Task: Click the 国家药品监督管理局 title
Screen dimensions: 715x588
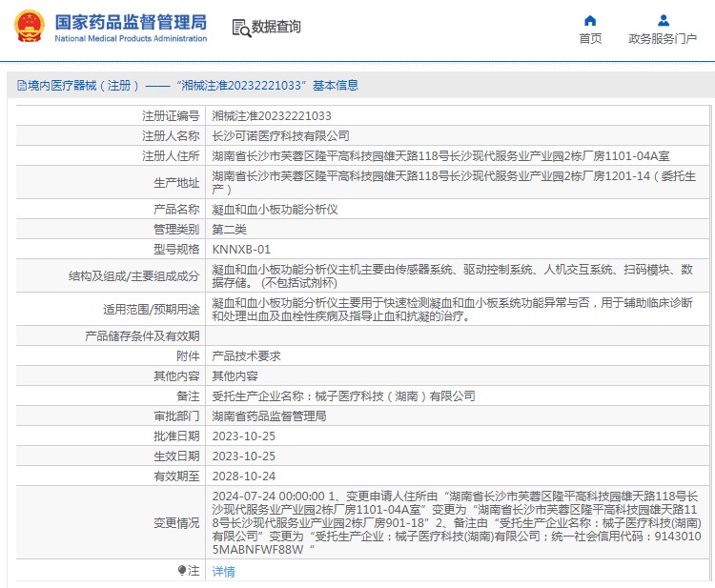Action: point(131,22)
